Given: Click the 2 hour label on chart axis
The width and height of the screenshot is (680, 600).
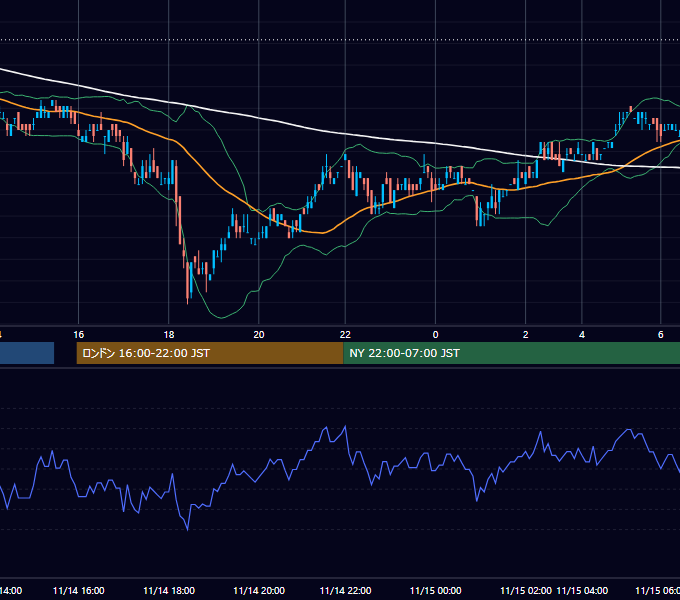Looking at the screenshot, I should pyautogui.click(x=526, y=335).
